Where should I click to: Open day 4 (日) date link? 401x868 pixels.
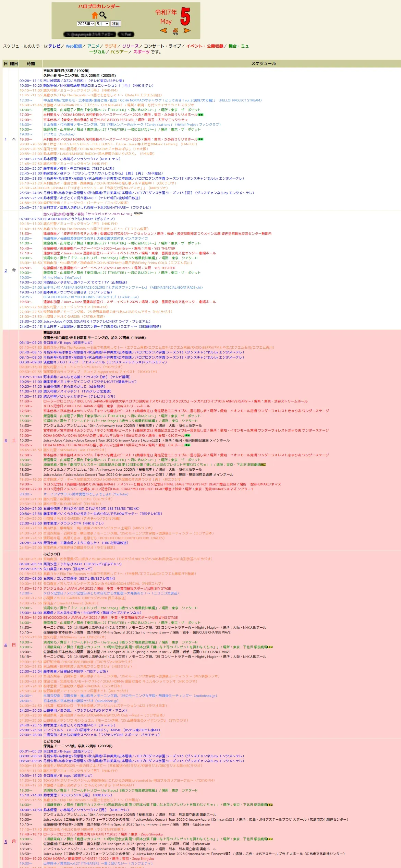tap(5, 645)
